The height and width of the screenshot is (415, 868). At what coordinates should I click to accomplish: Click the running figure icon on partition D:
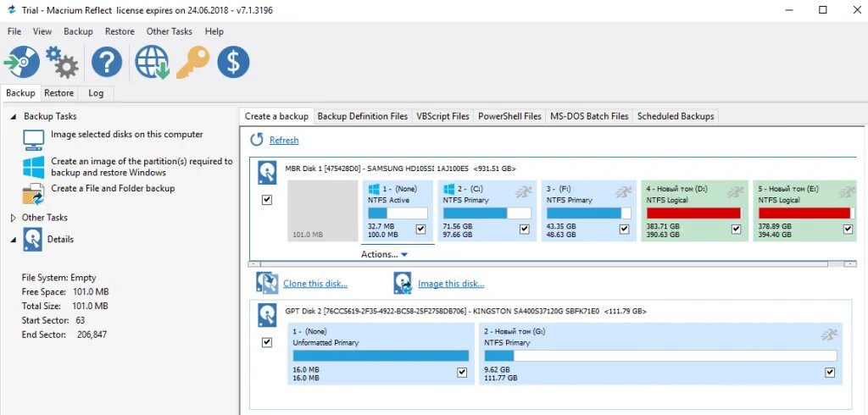pos(735,192)
